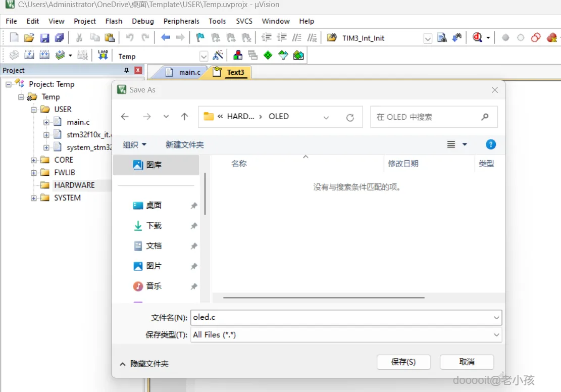Click the 保存(S) button
Image resolution: width=561 pixels, height=392 pixels.
[x=403, y=362]
